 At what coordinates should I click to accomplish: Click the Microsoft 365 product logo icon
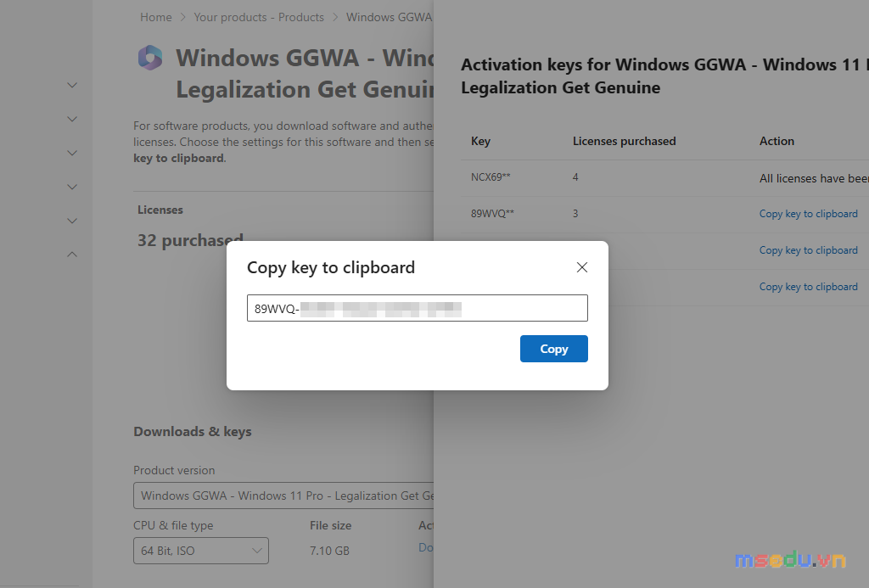(x=150, y=58)
